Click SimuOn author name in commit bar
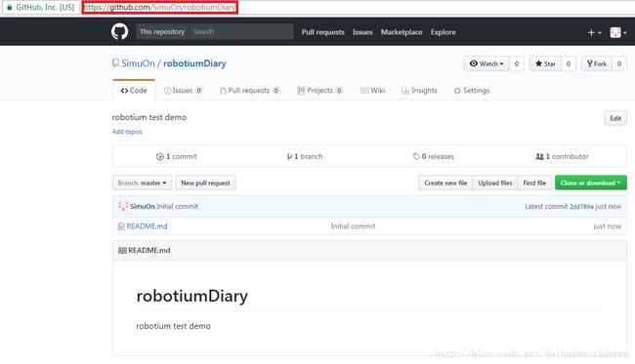 pos(143,206)
